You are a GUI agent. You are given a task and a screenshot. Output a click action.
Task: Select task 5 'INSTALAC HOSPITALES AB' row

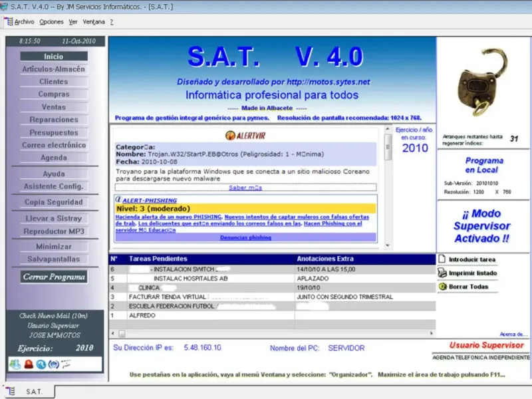click(x=272, y=279)
